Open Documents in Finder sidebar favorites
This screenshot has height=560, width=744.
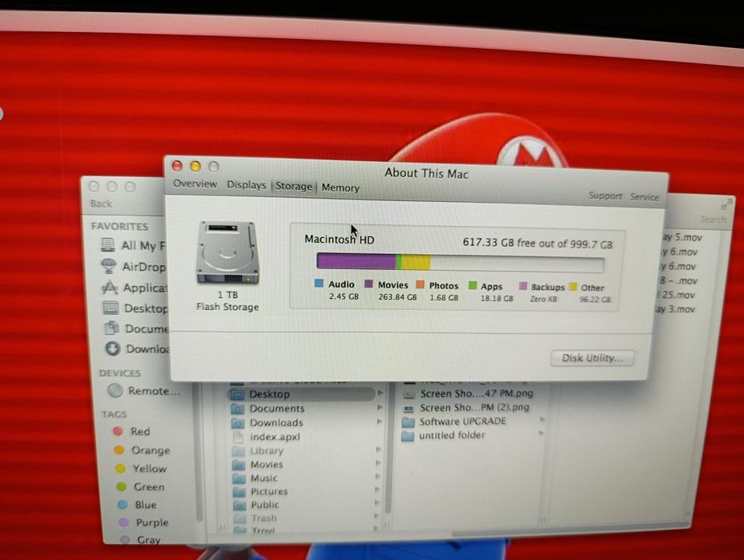click(136, 328)
